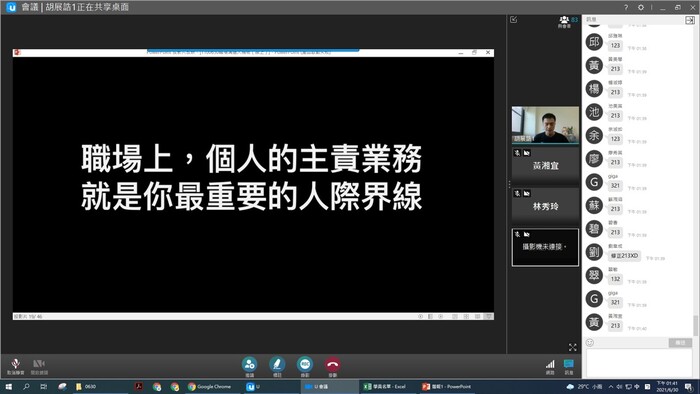Click the 蘇 avatar in chat
Viewport: 700px width, 394px height.
(x=594, y=205)
